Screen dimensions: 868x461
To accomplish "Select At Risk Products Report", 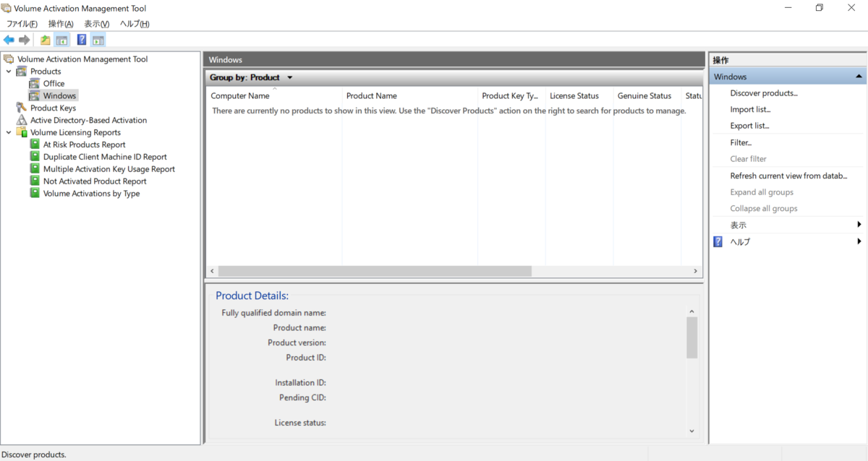I will (84, 145).
